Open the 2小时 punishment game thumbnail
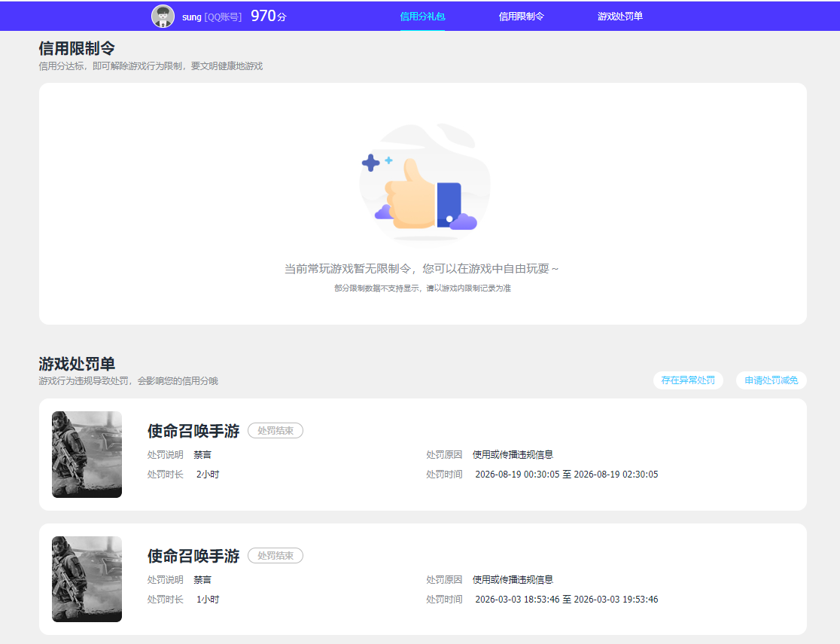The image size is (840, 644). [x=87, y=454]
